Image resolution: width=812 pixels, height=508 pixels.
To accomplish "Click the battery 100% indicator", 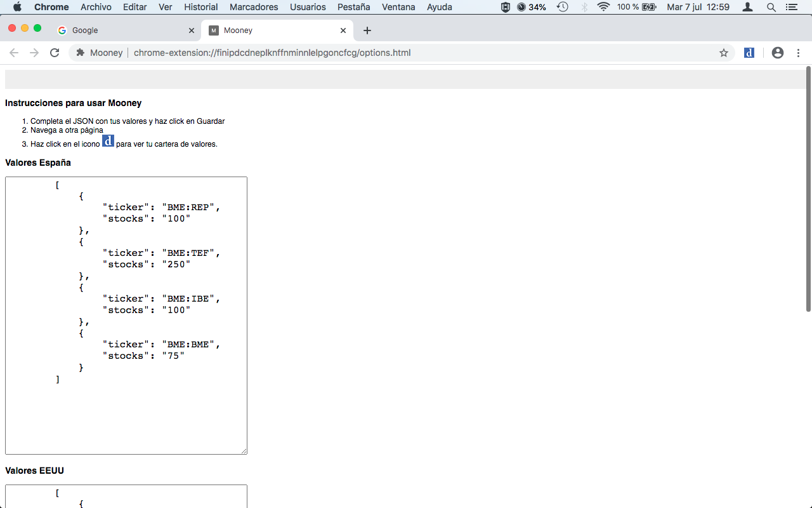I will point(636,7).
